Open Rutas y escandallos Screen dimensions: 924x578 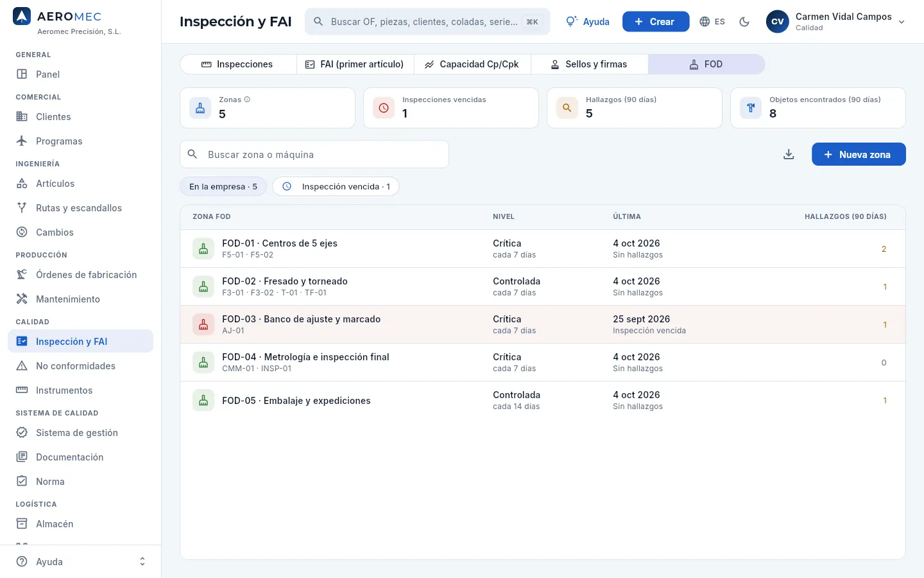click(x=80, y=208)
